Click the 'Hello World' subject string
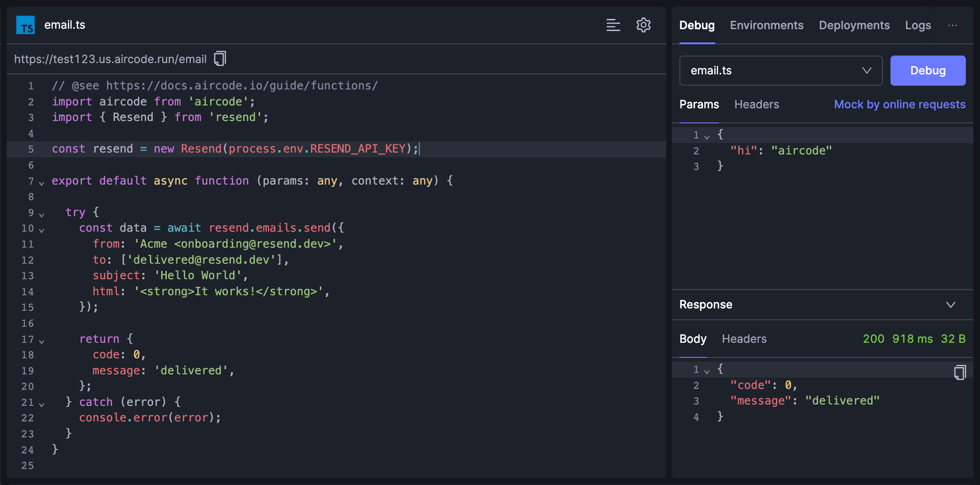Image resolution: width=980 pixels, height=485 pixels. (198, 275)
